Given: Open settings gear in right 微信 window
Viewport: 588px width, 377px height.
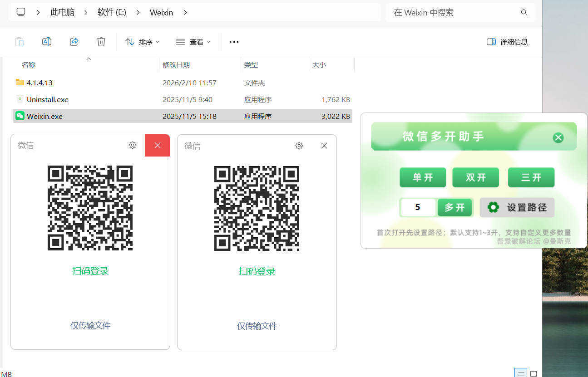Looking at the screenshot, I should [299, 146].
